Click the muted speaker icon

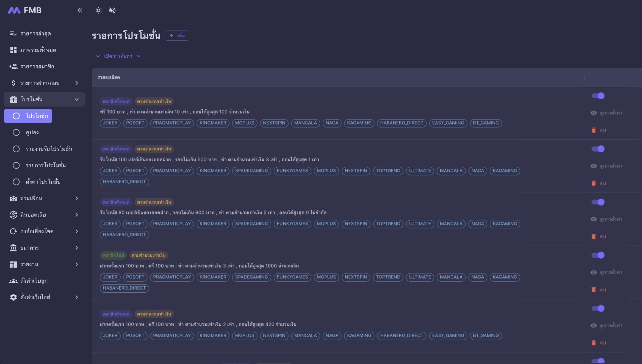pos(112,10)
